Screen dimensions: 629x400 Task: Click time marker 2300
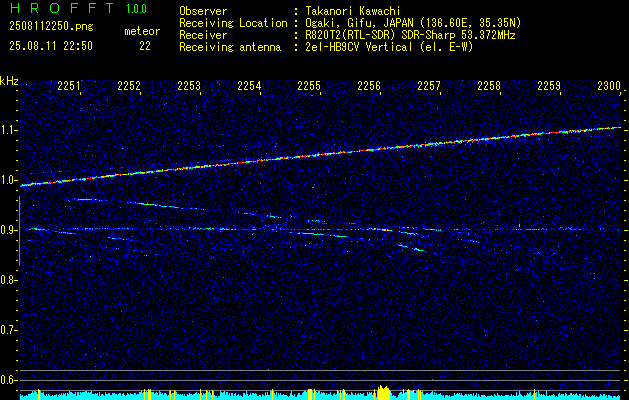point(609,86)
